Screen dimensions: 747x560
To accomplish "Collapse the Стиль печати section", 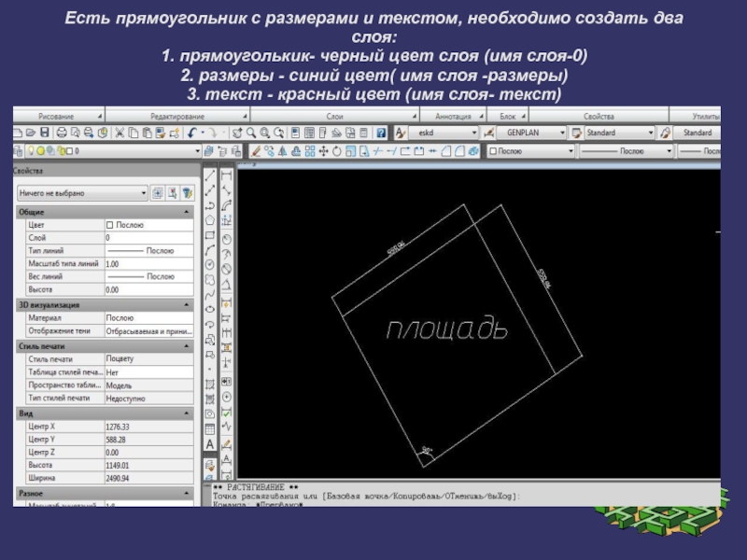I will 186,346.
